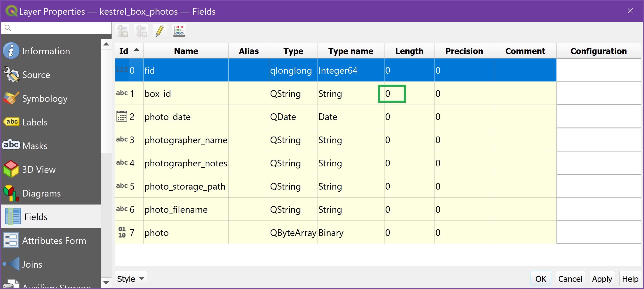The width and height of the screenshot is (644, 289).
Task: Open the Style dropdown
Action: point(130,278)
